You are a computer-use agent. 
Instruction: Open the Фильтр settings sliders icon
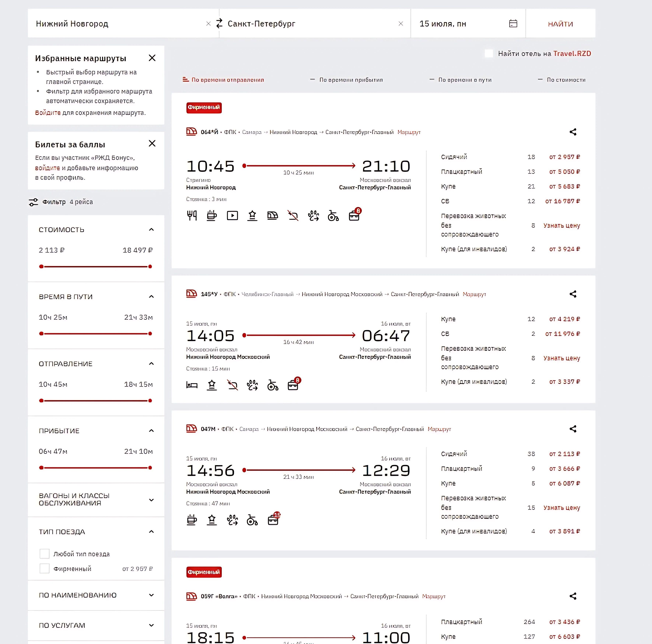(x=33, y=202)
